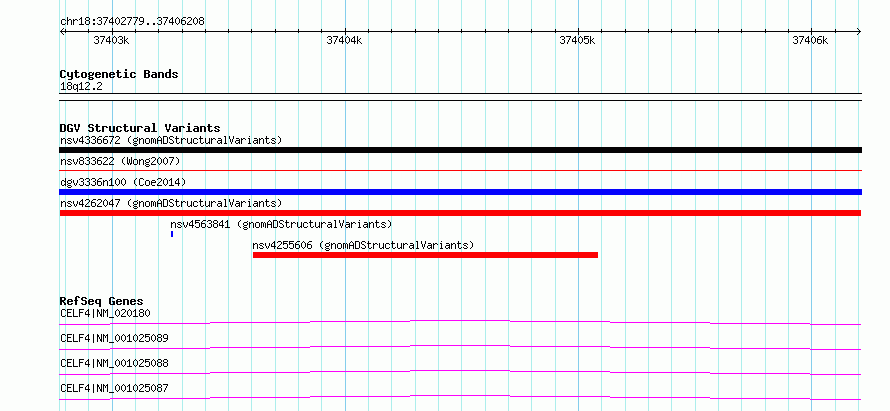The image size is (890, 411).
Task: Click the nsv833622 (Wong2007) label
Action: 120,162
